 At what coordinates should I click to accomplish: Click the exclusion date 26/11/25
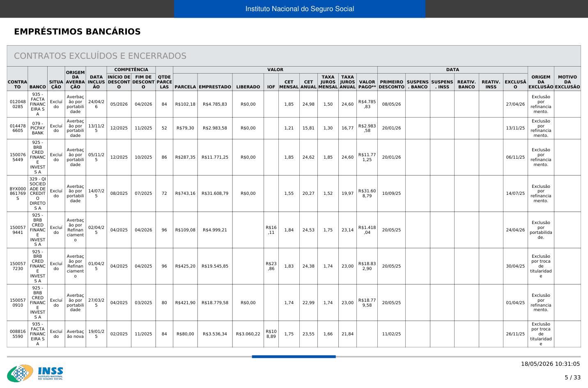(515, 334)
